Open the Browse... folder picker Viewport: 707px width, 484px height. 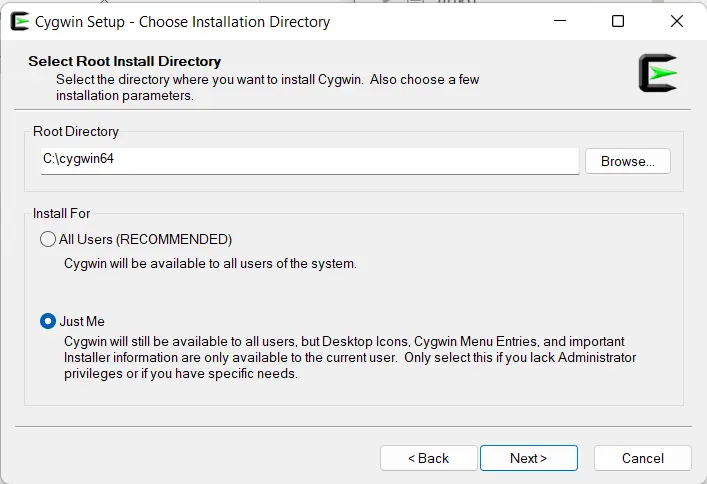tap(628, 161)
